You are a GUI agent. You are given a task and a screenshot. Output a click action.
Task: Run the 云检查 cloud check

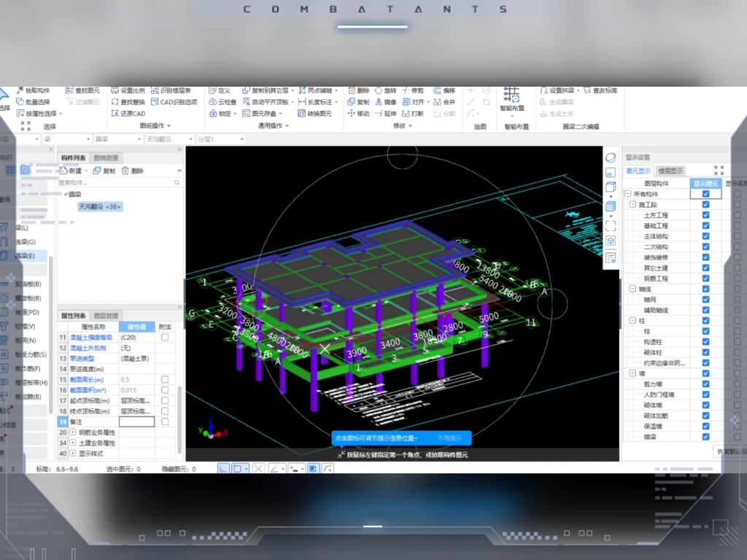click(222, 102)
